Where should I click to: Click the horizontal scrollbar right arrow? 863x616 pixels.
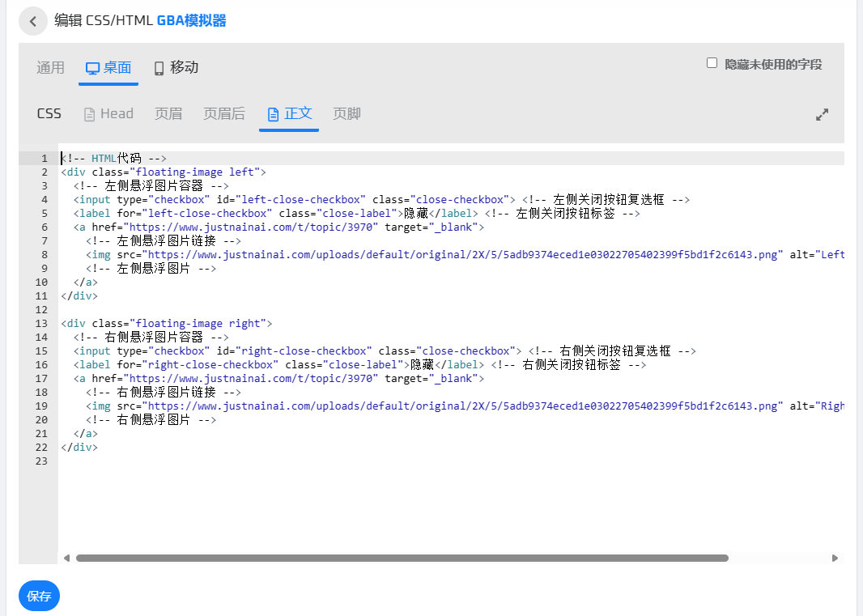[835, 558]
